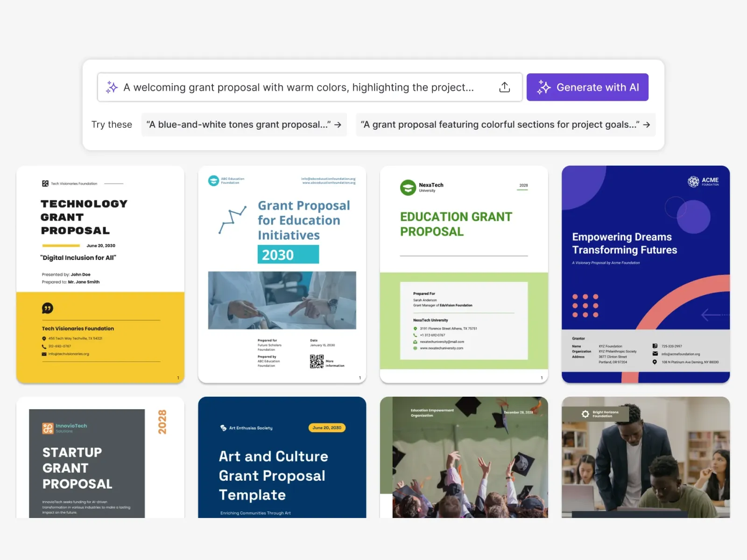Click arrow beside blue-and-white tones suggestion
This screenshot has width=747, height=560.
click(338, 125)
